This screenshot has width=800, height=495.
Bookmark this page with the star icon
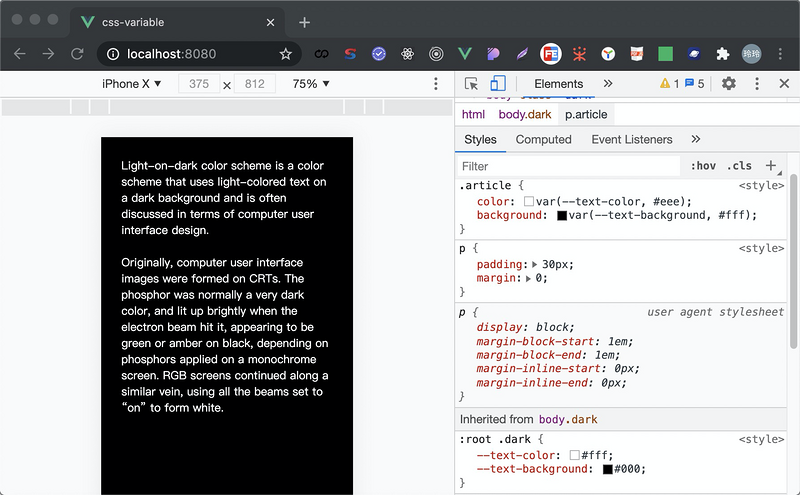[x=285, y=54]
